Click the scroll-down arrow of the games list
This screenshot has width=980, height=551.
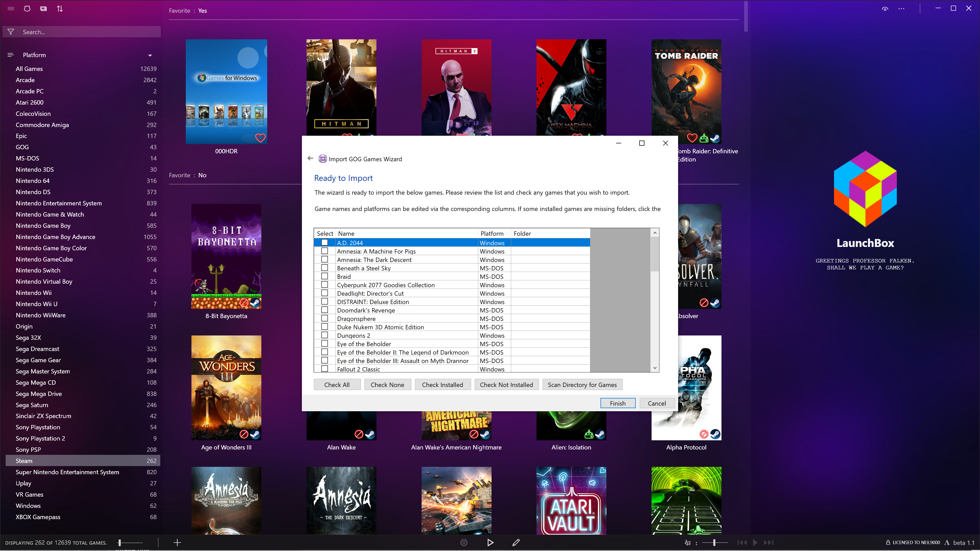tap(655, 368)
